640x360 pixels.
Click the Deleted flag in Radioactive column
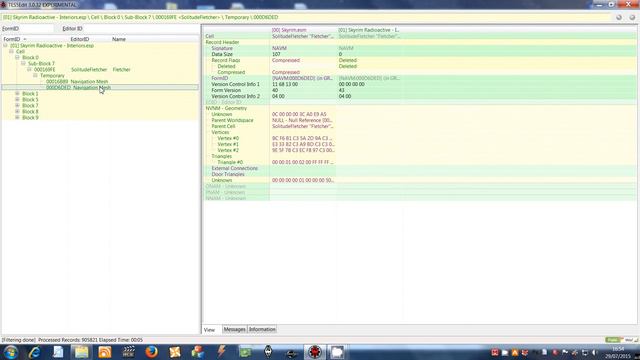[348, 66]
